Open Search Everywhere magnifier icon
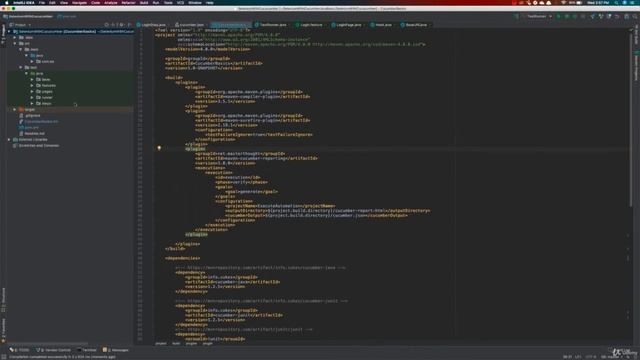Screen dimensions: 640x360 tap(635, 16)
